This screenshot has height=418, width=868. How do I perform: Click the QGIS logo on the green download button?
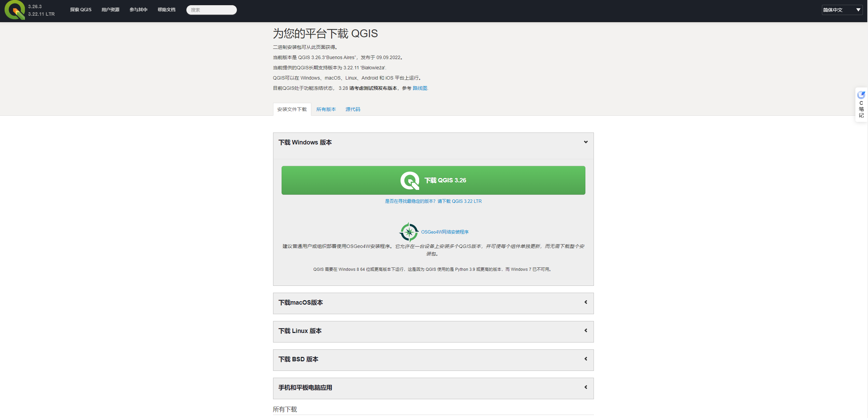coord(410,180)
